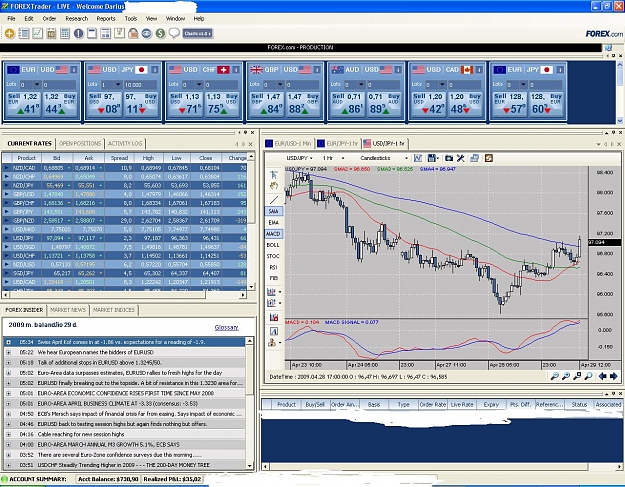Open the speech bubble chat icon
Image resolution: width=625 pixels, height=487 pixels.
point(174,33)
